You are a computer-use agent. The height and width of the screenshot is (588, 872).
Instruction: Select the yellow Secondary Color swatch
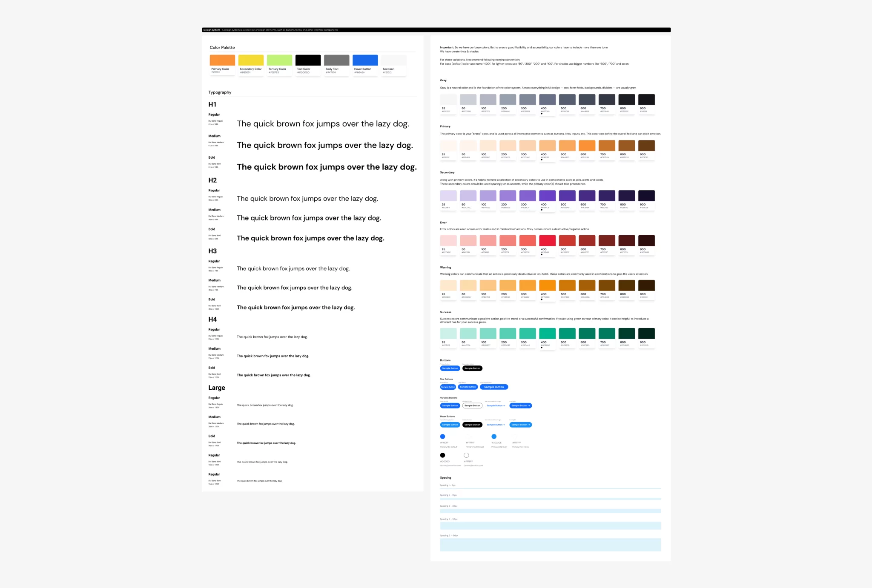[x=251, y=60]
